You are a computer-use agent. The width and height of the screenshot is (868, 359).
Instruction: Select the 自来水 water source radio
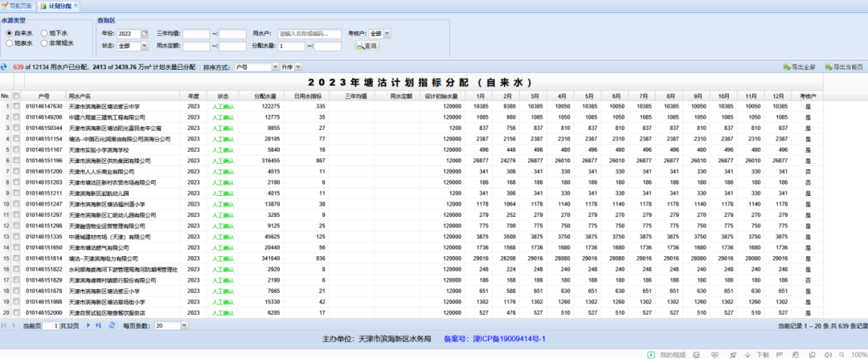tap(9, 33)
